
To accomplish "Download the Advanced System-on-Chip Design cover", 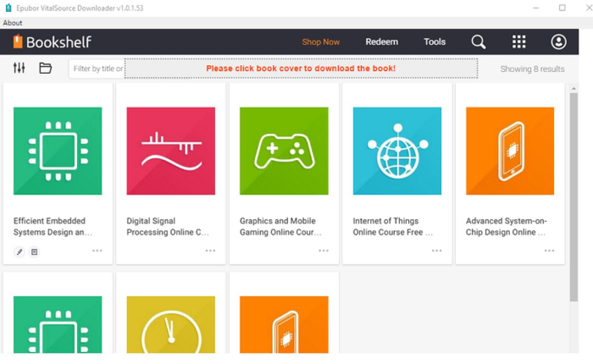I will pyautogui.click(x=510, y=151).
